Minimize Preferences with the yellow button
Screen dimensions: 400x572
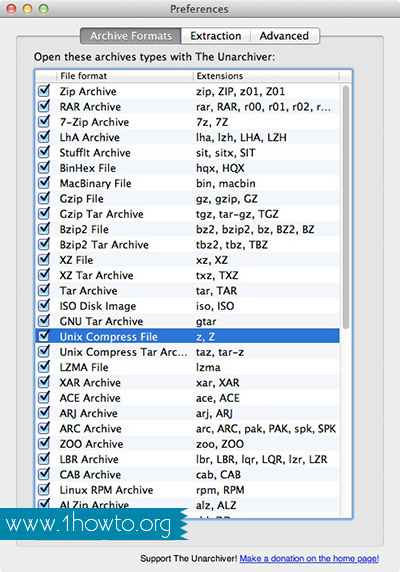[x=28, y=9]
